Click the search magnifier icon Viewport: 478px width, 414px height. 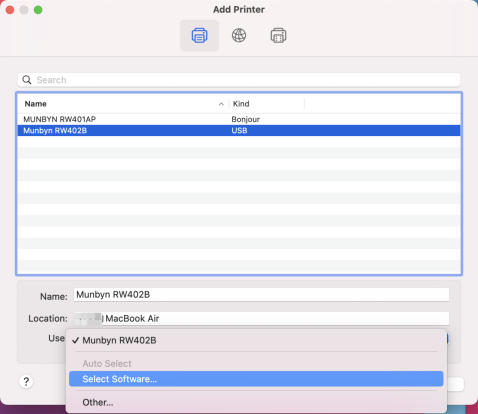tap(27, 80)
